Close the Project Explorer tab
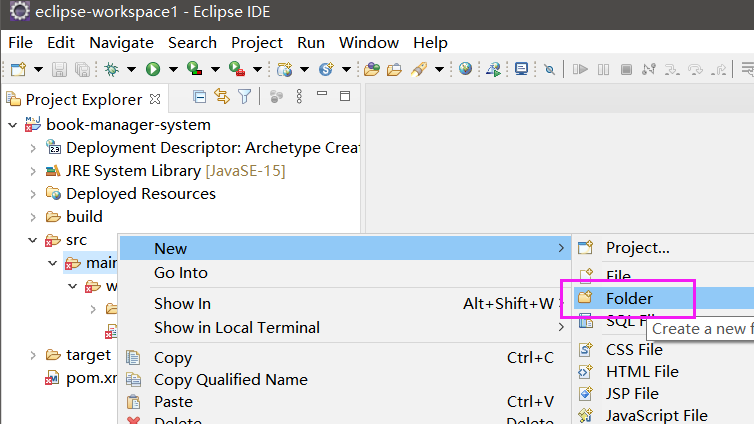Image resolution: width=754 pixels, height=424 pixels. click(x=155, y=99)
